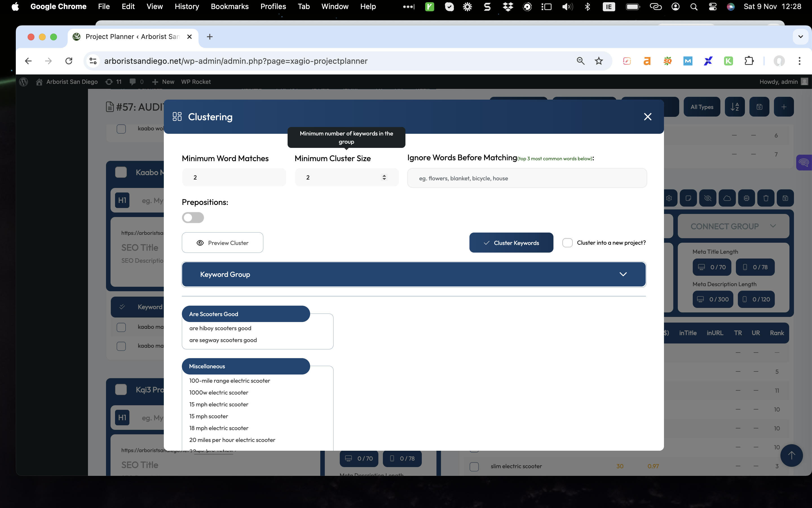Screen dimensions: 812x508
Task: Open macOS Spotlight search icon
Action: coord(694,6)
